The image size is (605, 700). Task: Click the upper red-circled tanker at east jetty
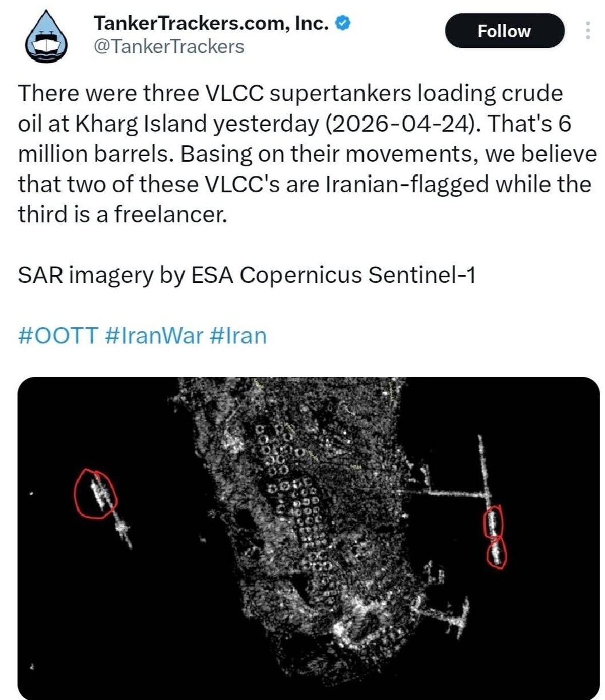pos(493,522)
